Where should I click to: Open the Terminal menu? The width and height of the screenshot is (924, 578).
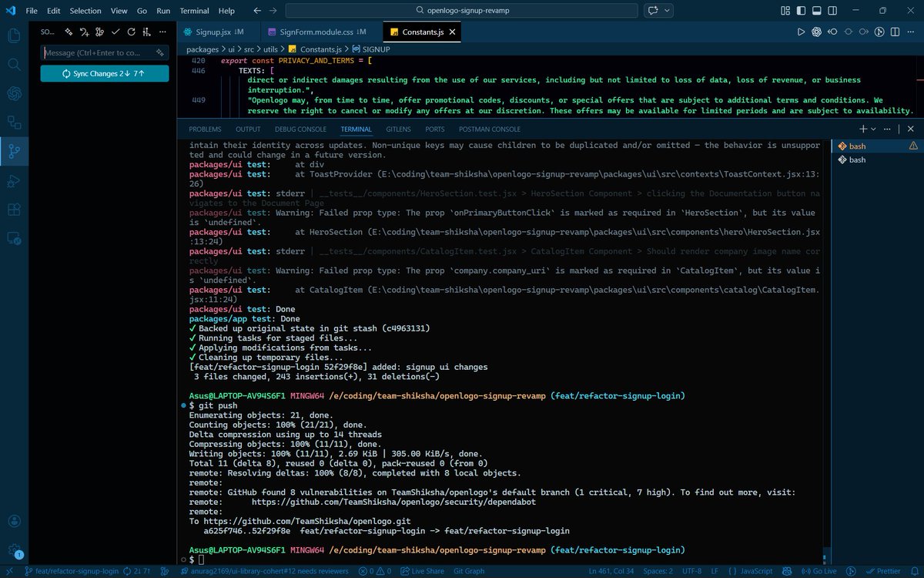[194, 11]
